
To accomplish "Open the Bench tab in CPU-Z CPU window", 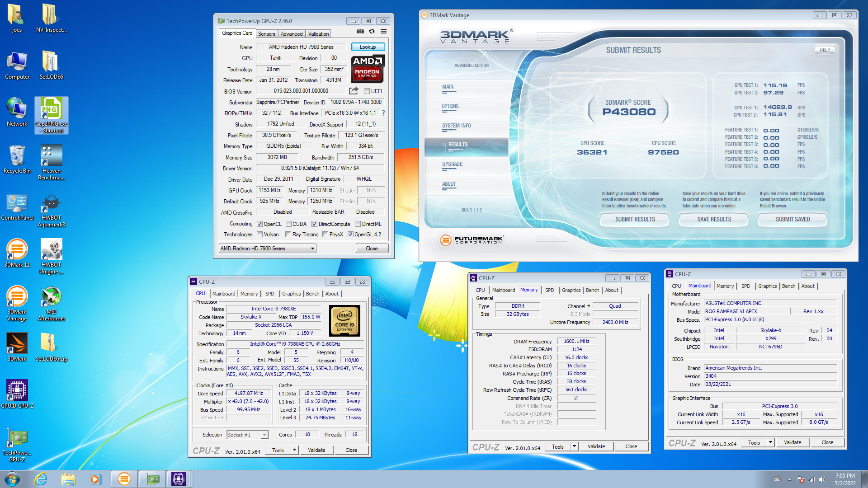I will tap(312, 294).
